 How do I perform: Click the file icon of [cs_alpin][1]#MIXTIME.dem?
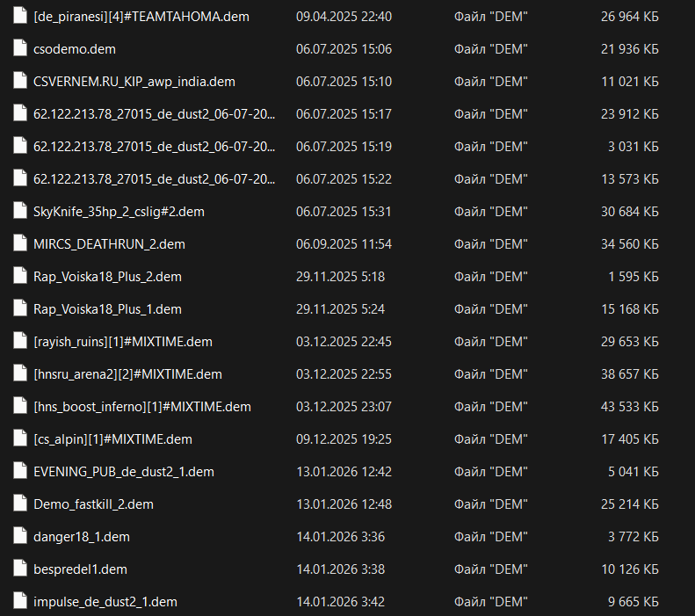(19, 439)
